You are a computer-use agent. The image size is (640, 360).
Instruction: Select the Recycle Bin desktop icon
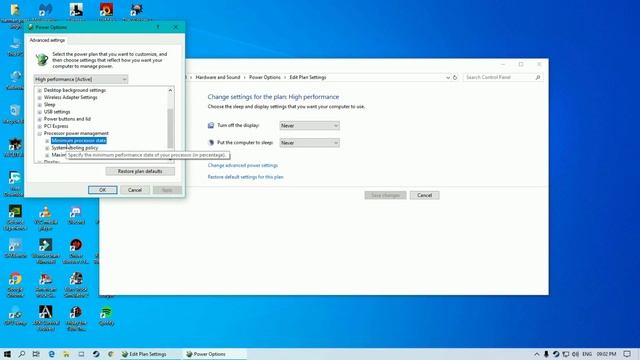[15, 114]
